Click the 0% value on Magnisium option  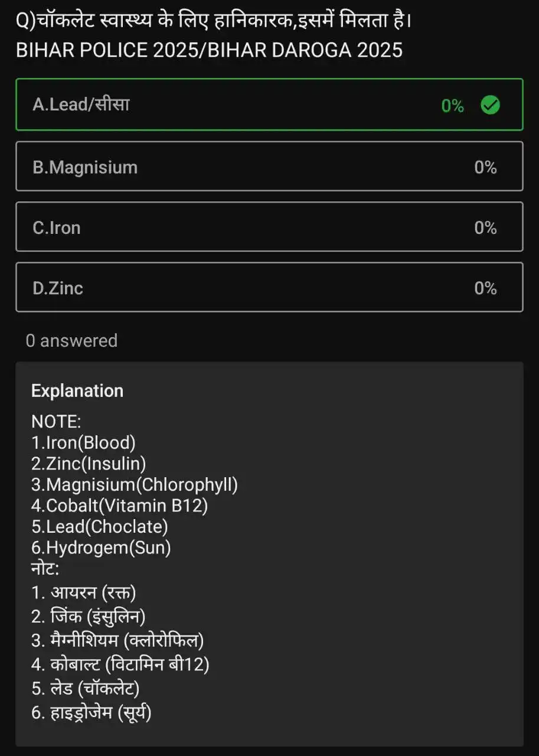tap(485, 167)
